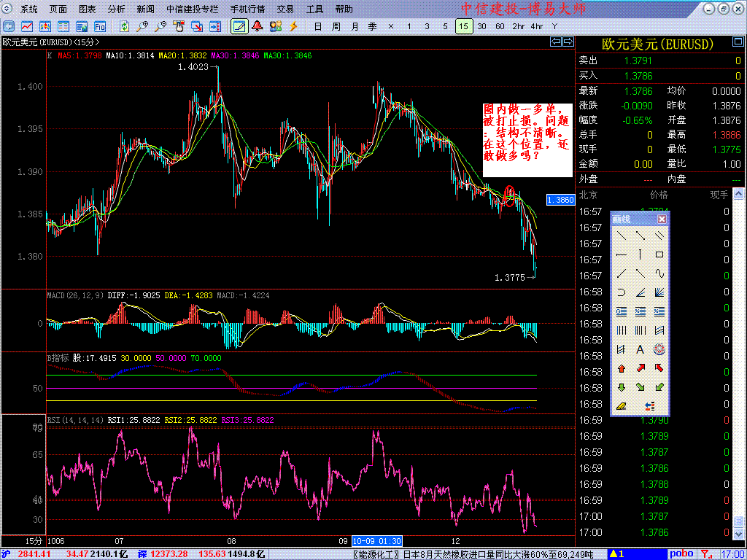Close the 画线 drawing palette
The width and height of the screenshot is (747, 560).
[662, 219]
